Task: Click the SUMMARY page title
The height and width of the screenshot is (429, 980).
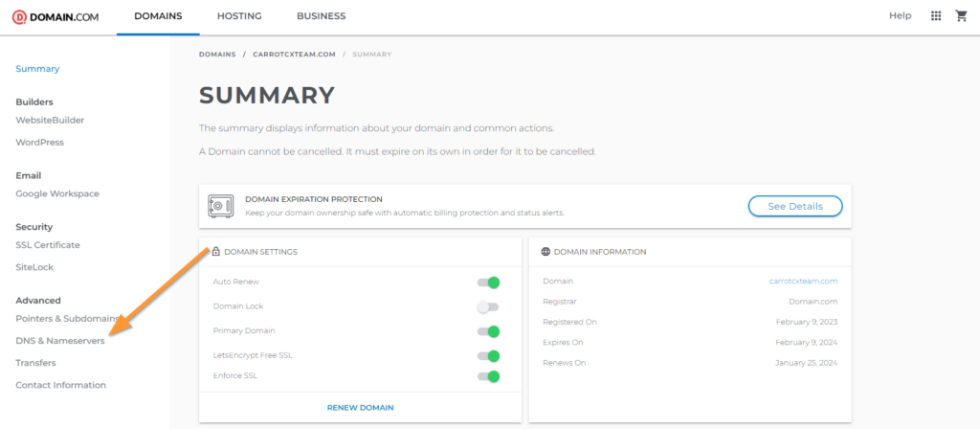Action: pyautogui.click(x=267, y=95)
